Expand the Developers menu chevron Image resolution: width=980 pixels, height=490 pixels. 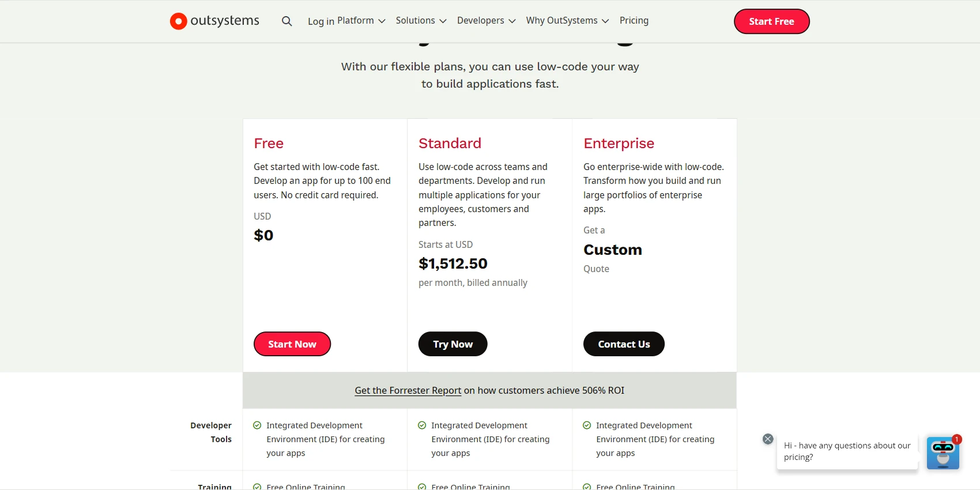(x=512, y=21)
